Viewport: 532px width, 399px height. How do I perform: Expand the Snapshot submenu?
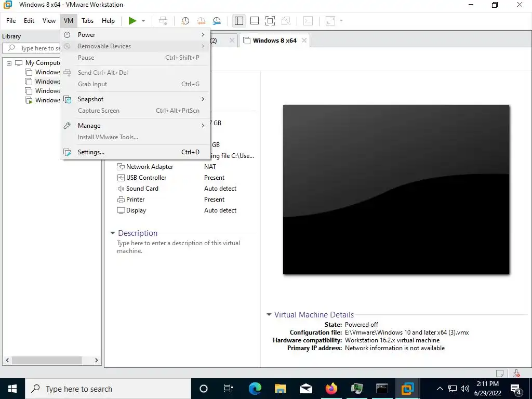(x=136, y=99)
